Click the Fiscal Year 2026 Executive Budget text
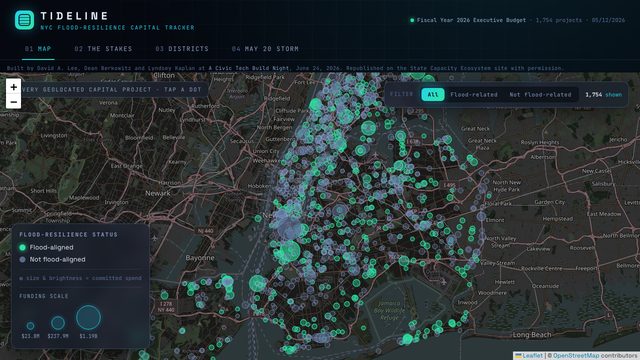 [x=471, y=20]
